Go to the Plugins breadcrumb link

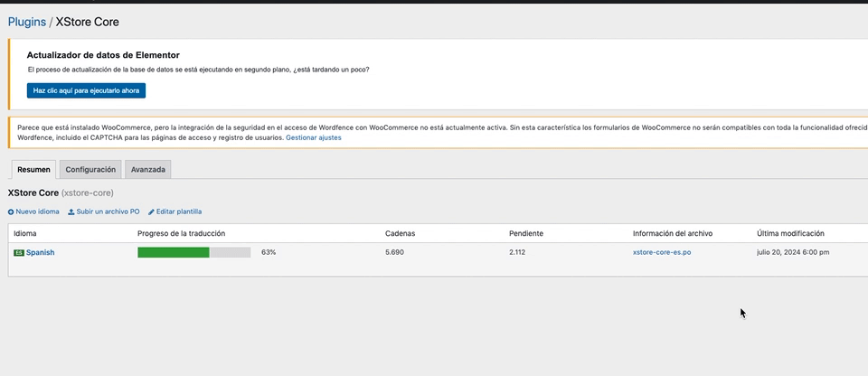click(26, 22)
